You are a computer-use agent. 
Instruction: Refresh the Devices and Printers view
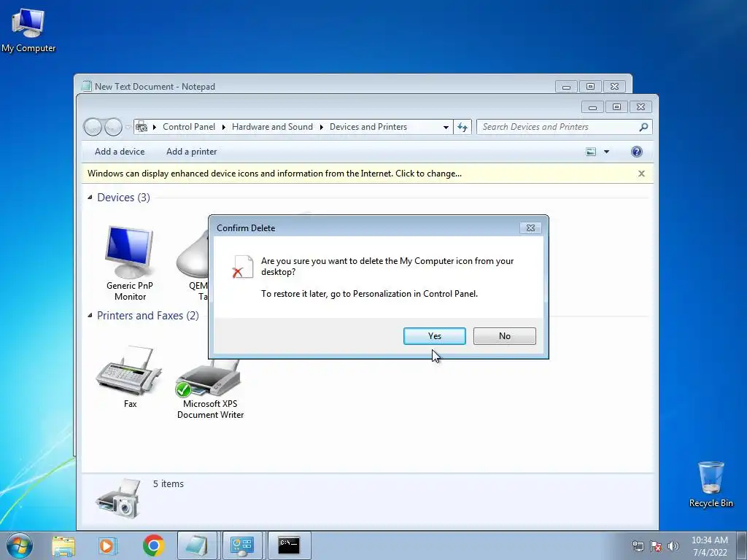click(462, 127)
